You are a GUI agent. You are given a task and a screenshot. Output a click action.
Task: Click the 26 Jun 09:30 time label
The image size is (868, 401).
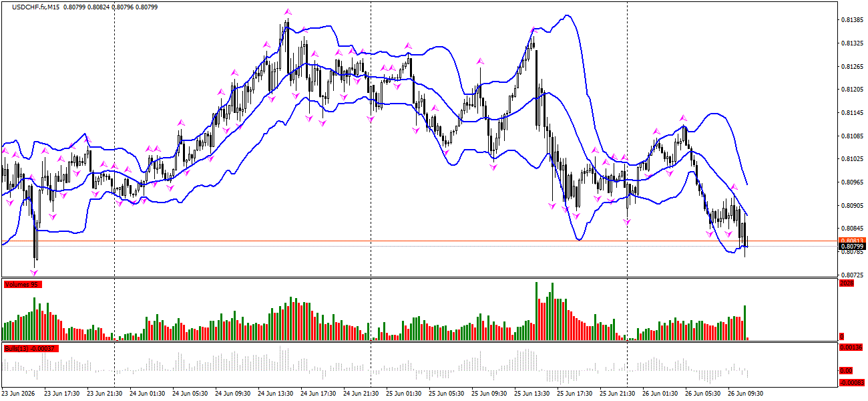pos(745,394)
